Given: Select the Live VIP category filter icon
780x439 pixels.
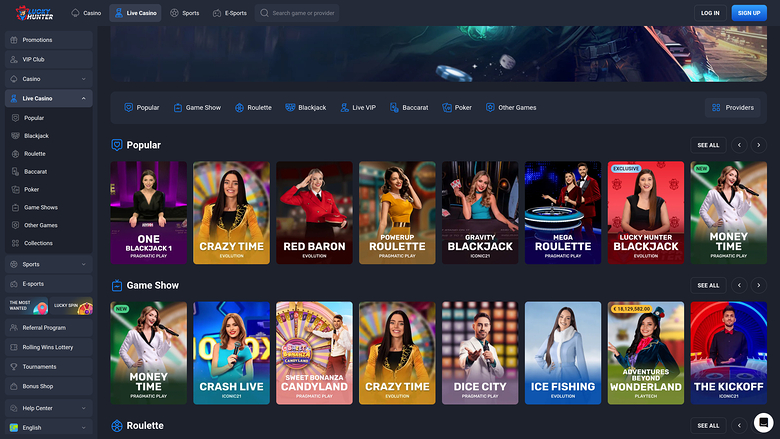Looking at the screenshot, I should pyautogui.click(x=344, y=107).
